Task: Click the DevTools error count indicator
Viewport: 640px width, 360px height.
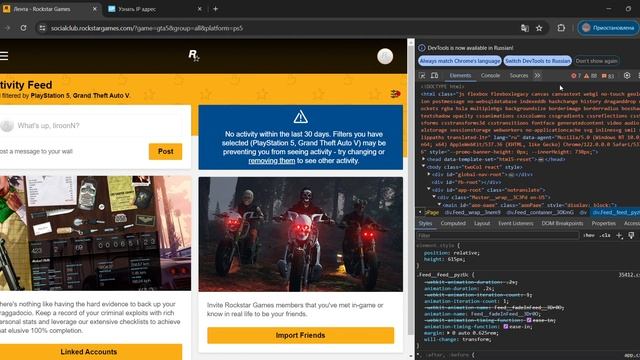Action: (576, 76)
